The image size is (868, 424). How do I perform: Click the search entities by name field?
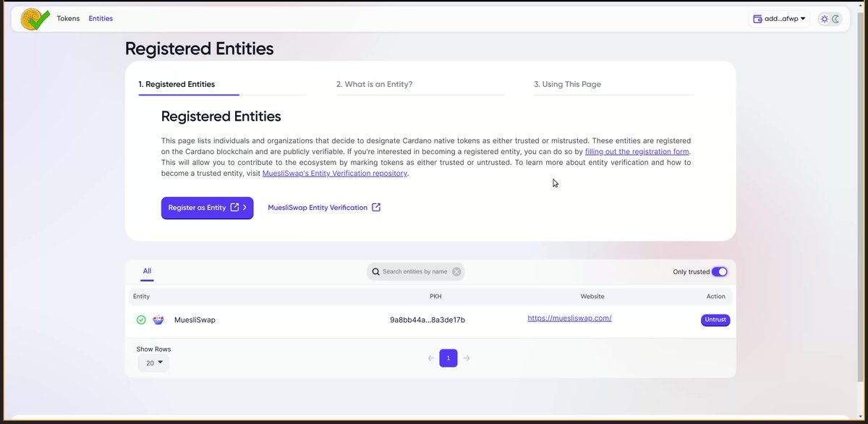(x=416, y=272)
